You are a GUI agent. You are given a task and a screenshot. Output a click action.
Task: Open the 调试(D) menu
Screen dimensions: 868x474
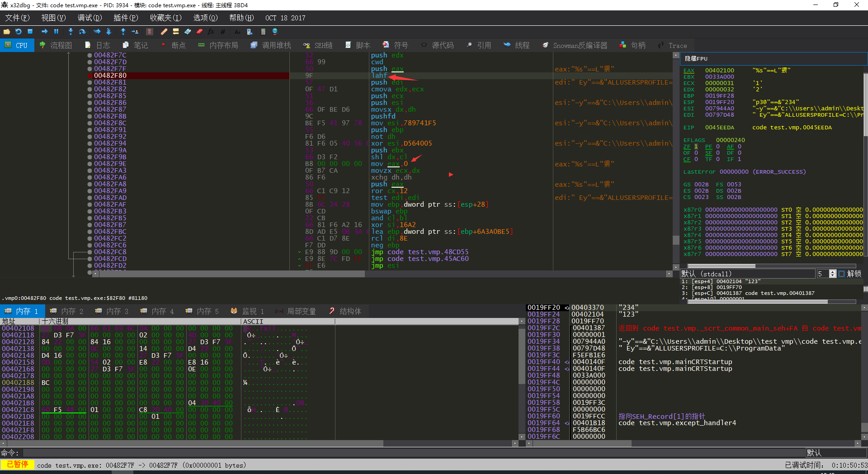click(90, 18)
